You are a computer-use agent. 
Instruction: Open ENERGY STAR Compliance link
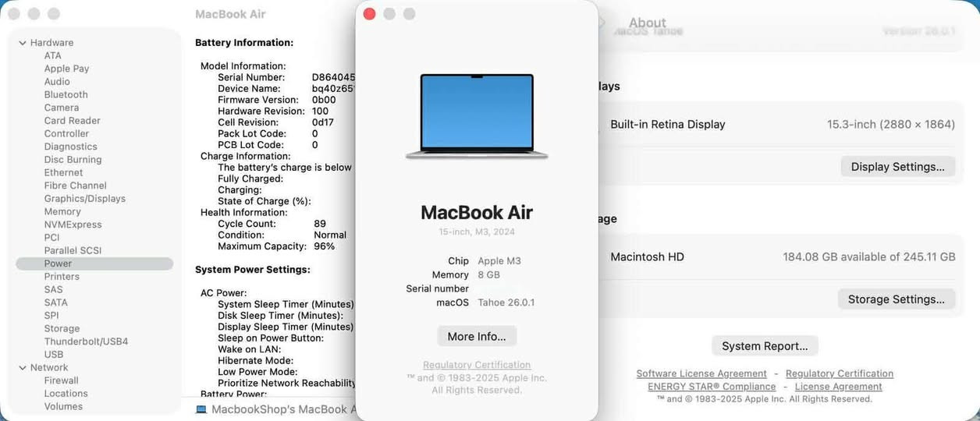pos(712,387)
